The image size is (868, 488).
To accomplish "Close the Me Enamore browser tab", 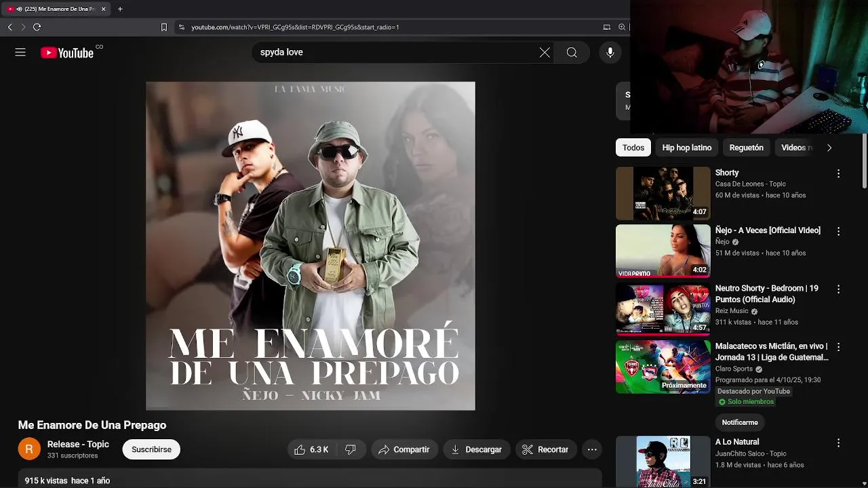I will pos(103,9).
